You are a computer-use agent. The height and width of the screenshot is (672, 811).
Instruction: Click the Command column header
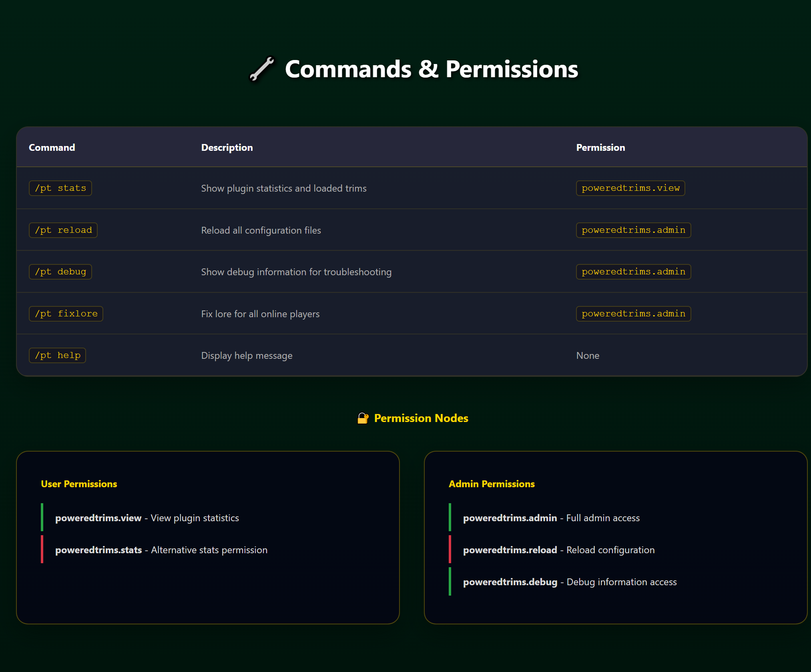52,148
